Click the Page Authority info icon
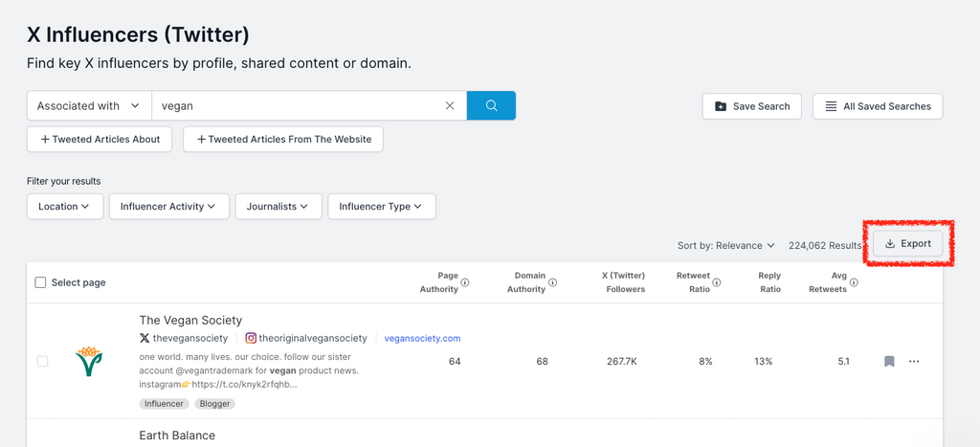The width and height of the screenshot is (980, 447). 465,282
